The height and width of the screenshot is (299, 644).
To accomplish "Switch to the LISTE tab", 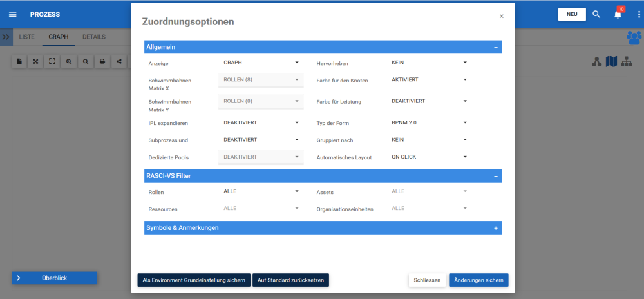I will tap(26, 37).
